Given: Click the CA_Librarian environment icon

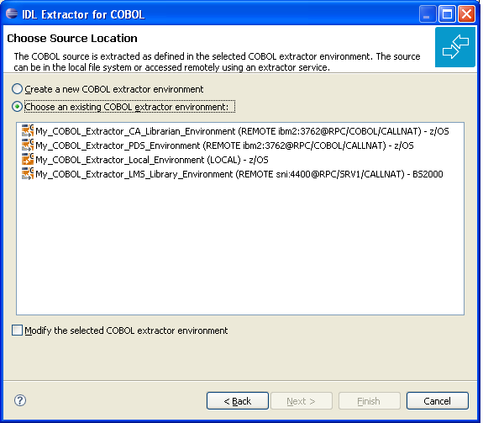Looking at the screenshot, I should [x=28, y=131].
